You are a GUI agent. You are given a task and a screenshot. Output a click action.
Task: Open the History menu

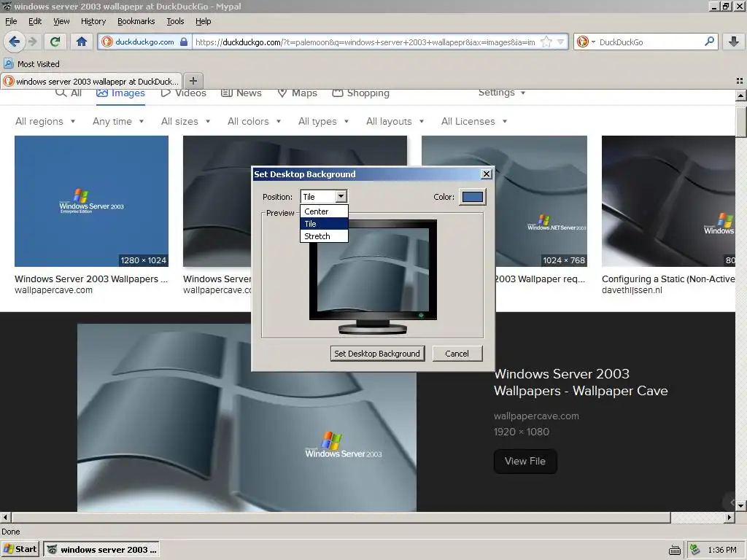point(93,21)
